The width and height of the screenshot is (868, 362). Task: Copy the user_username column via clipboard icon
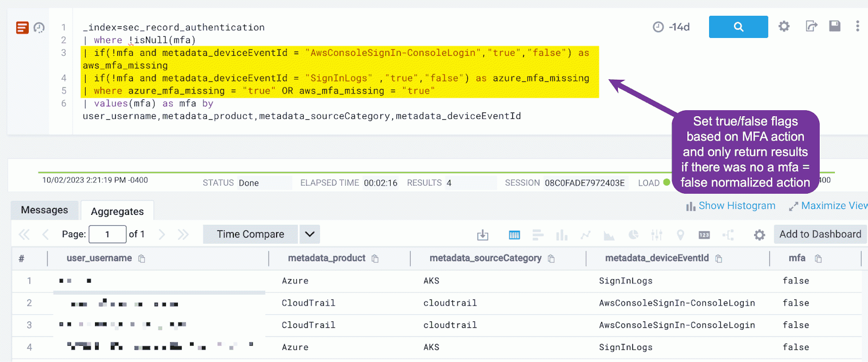point(142,259)
